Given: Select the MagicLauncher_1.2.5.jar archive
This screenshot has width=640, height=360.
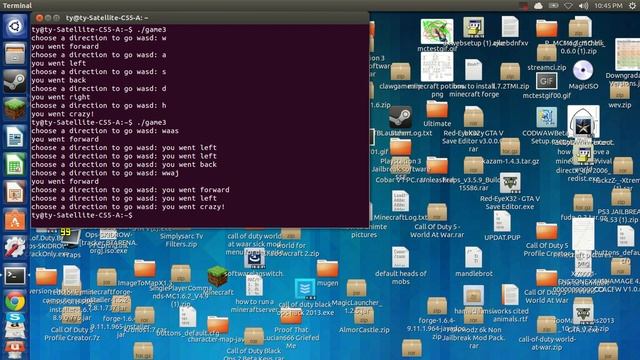Looking at the screenshot, I should pyautogui.click(x=356, y=289).
